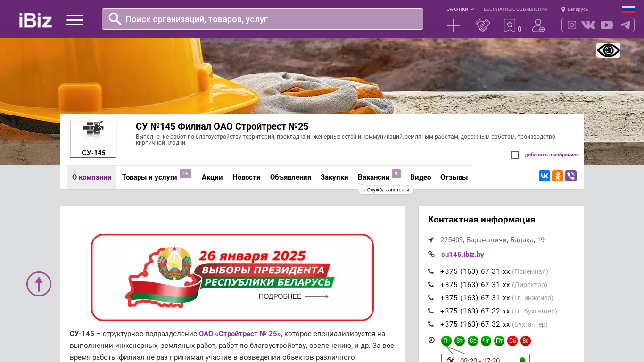Select Thursday 'Чт' schedule day

pos(486,341)
